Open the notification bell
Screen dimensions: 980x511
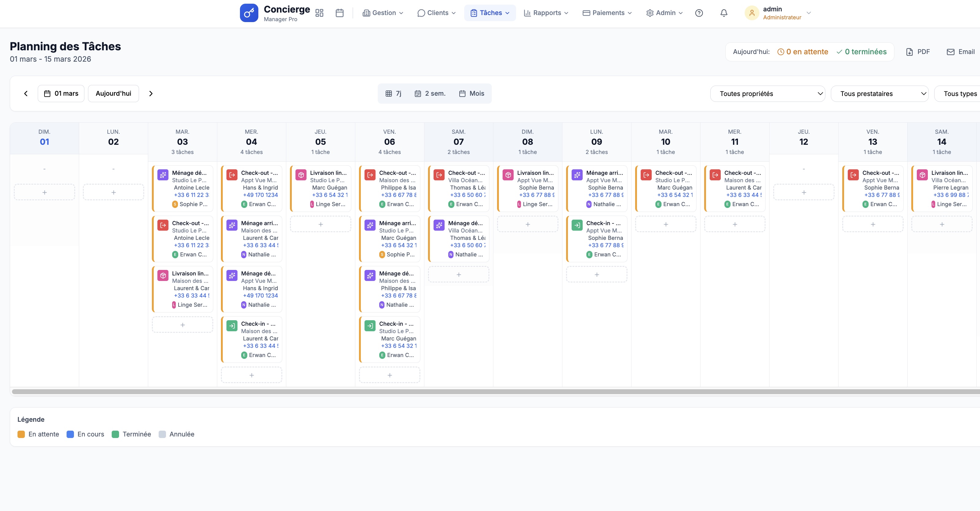723,13
